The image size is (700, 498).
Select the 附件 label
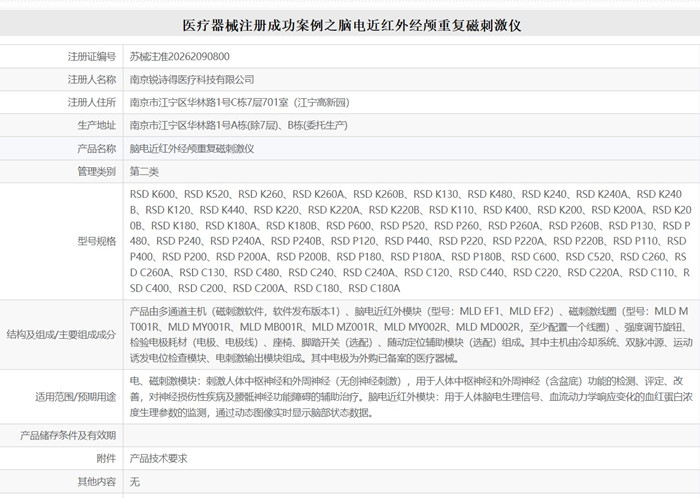click(106, 458)
